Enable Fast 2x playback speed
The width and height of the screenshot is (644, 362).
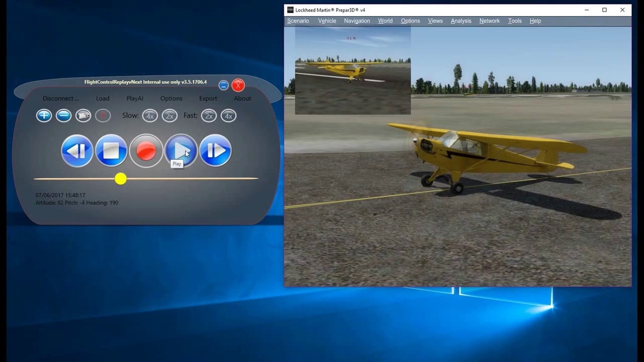[x=209, y=116]
